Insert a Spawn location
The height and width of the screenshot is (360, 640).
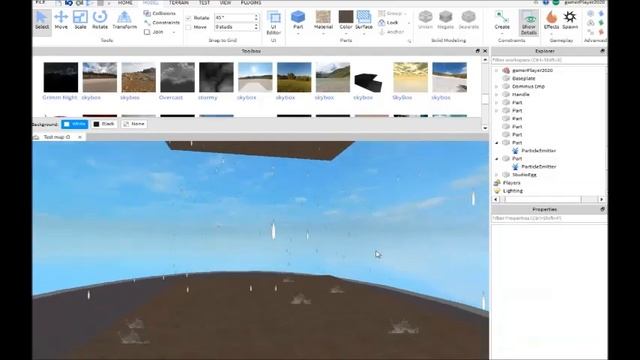point(570,20)
